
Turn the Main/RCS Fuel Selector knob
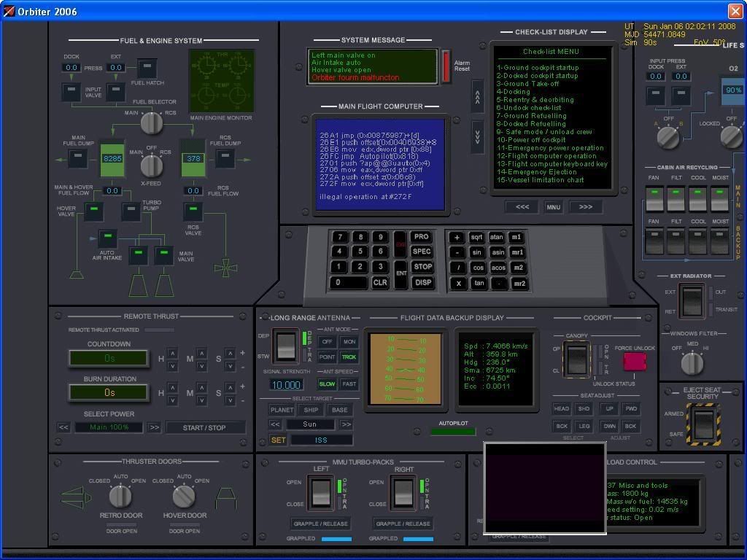(x=152, y=123)
